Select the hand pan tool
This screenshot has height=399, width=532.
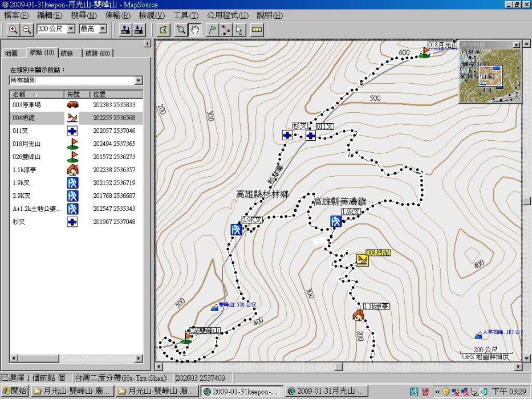[x=195, y=30]
